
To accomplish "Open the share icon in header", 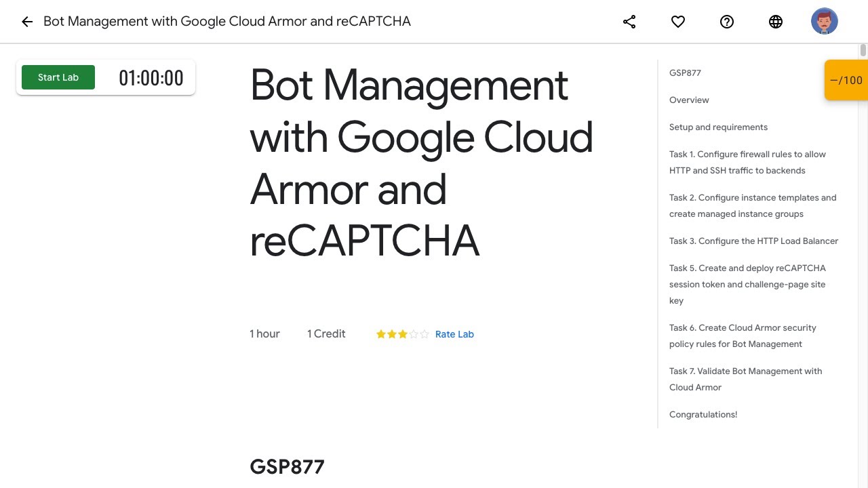I will pos(629,22).
